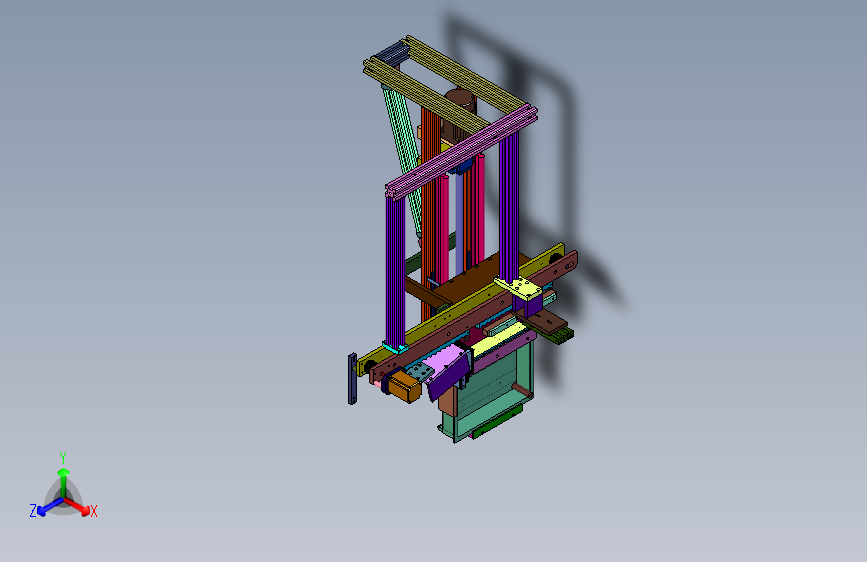This screenshot has width=867, height=562.
Task: Click the red X axis of the triad
Action: click(x=78, y=506)
